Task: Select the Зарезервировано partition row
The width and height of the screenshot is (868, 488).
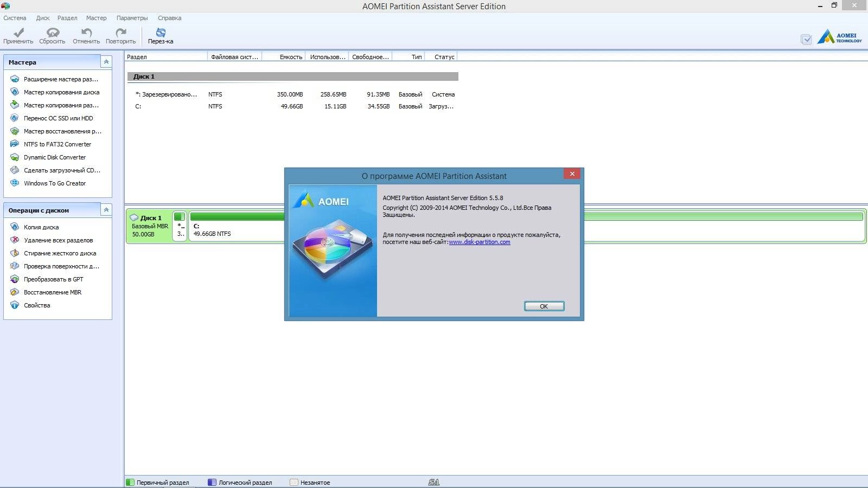Action: click(293, 94)
